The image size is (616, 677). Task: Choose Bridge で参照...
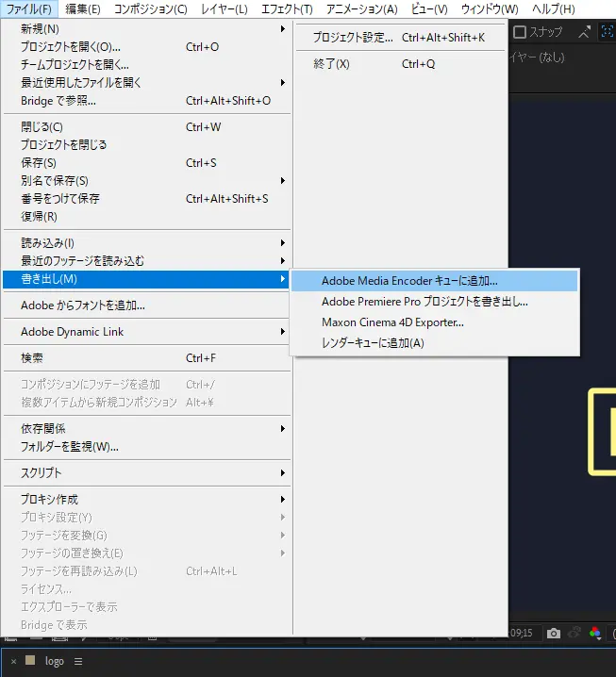(x=147, y=101)
